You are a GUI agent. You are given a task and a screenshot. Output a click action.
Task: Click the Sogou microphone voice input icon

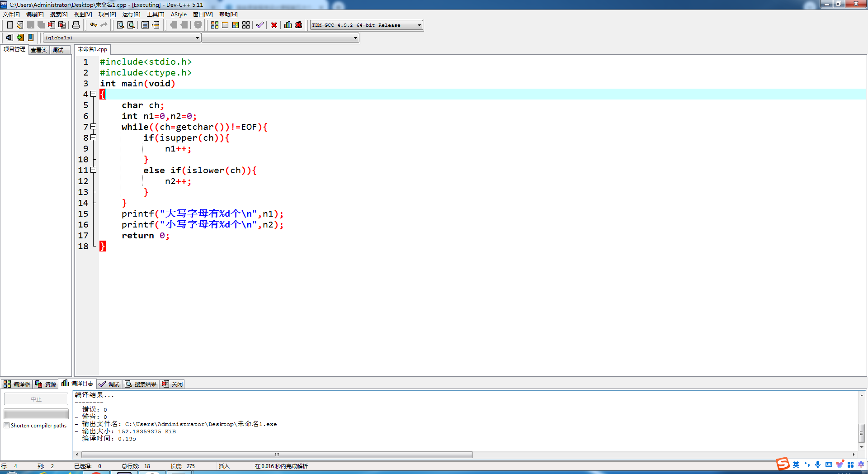(818, 465)
